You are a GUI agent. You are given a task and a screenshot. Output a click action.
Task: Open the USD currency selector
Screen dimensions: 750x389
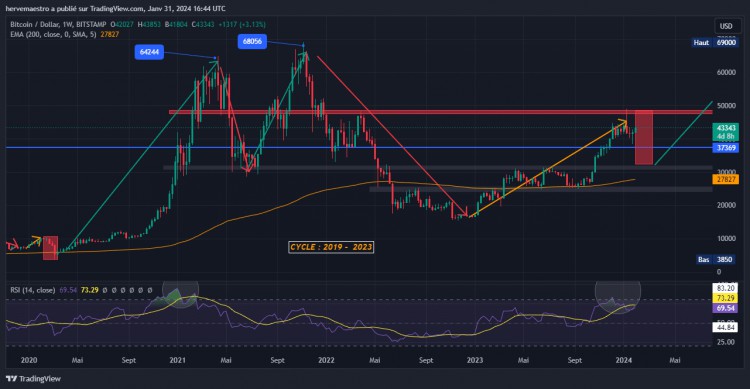[x=726, y=26]
